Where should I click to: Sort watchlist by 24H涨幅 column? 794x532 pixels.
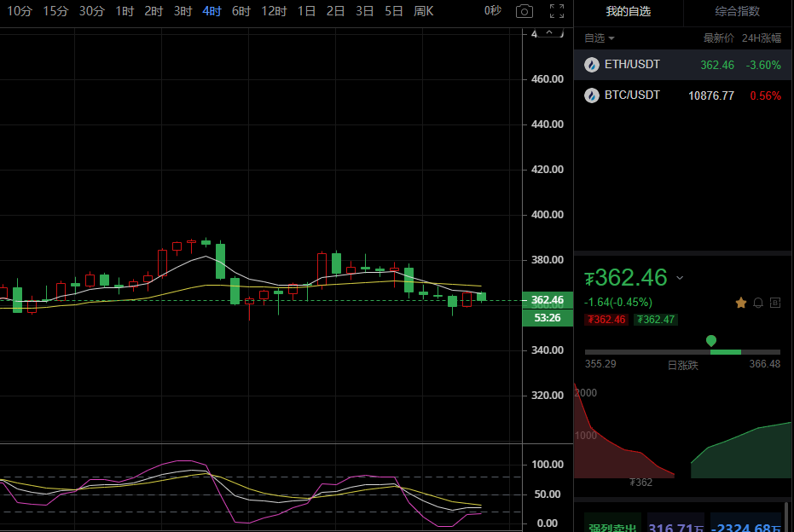tap(762, 38)
